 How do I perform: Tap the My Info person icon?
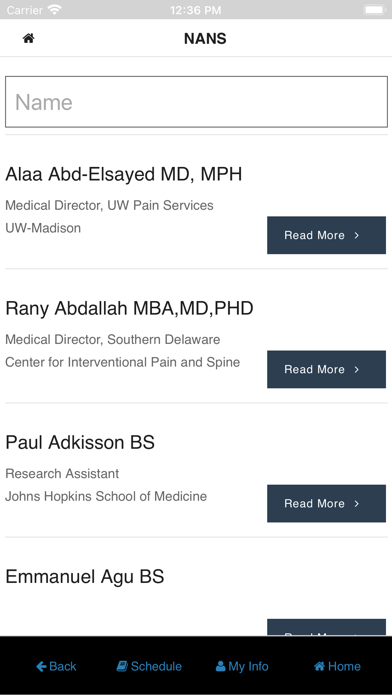click(220, 666)
